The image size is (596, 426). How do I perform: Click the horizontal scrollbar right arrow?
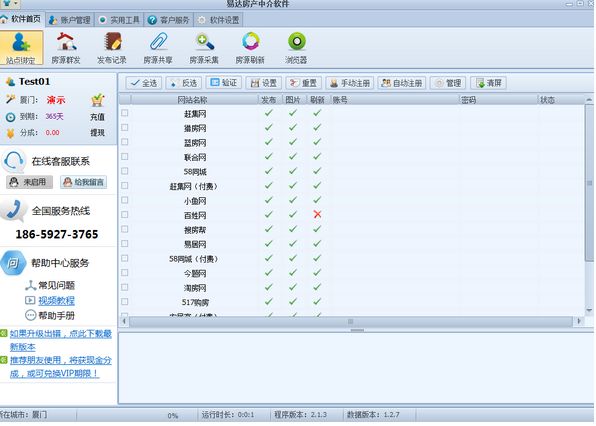[x=579, y=321]
